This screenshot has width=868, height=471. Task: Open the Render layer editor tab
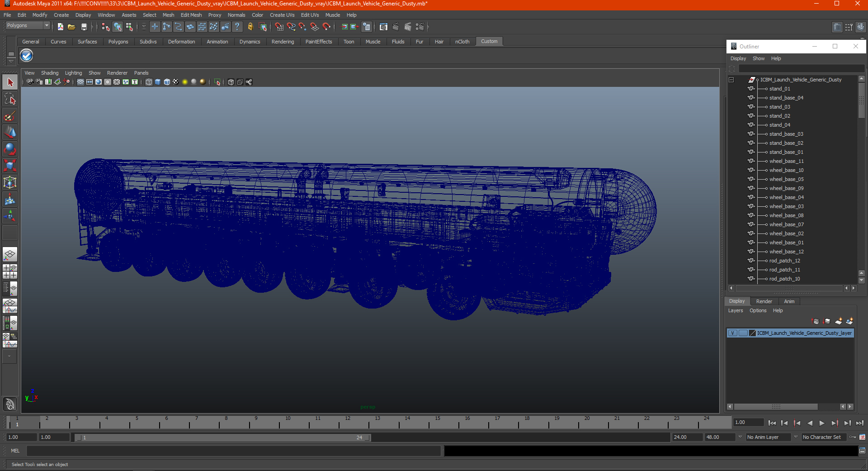click(x=764, y=301)
